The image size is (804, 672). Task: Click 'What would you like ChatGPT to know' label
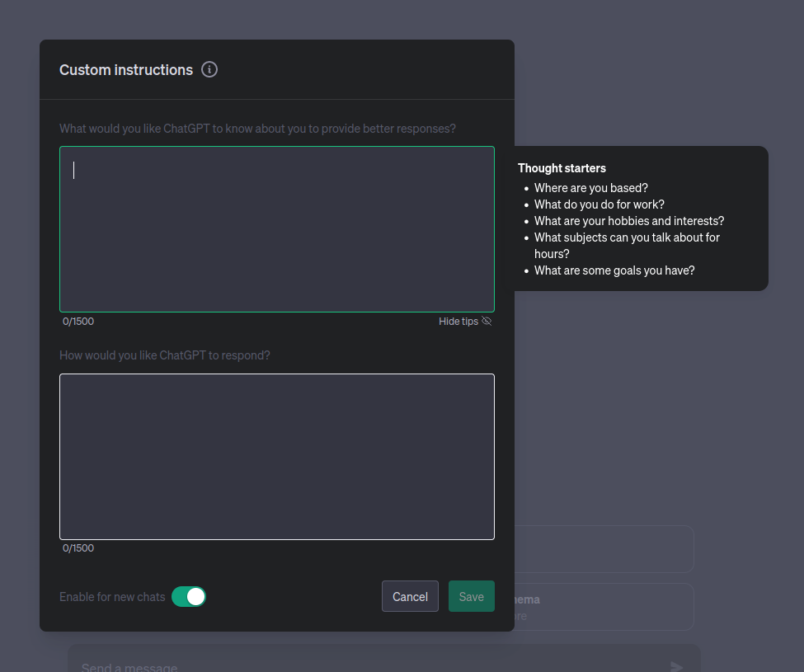point(257,128)
